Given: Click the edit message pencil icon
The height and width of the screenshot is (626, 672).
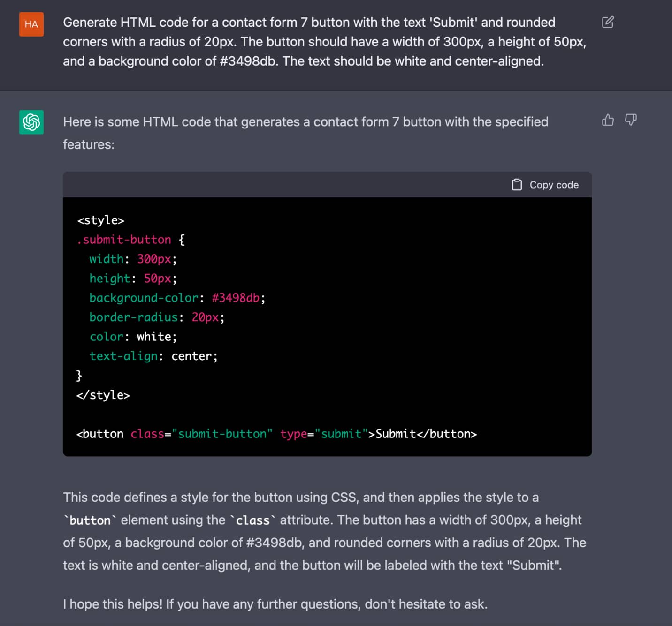Looking at the screenshot, I should pyautogui.click(x=608, y=22).
